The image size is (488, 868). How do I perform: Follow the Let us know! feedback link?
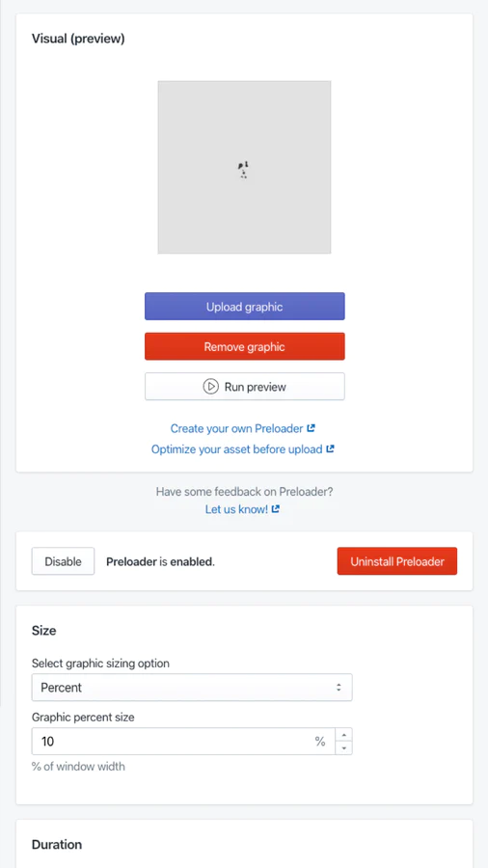[236, 509]
